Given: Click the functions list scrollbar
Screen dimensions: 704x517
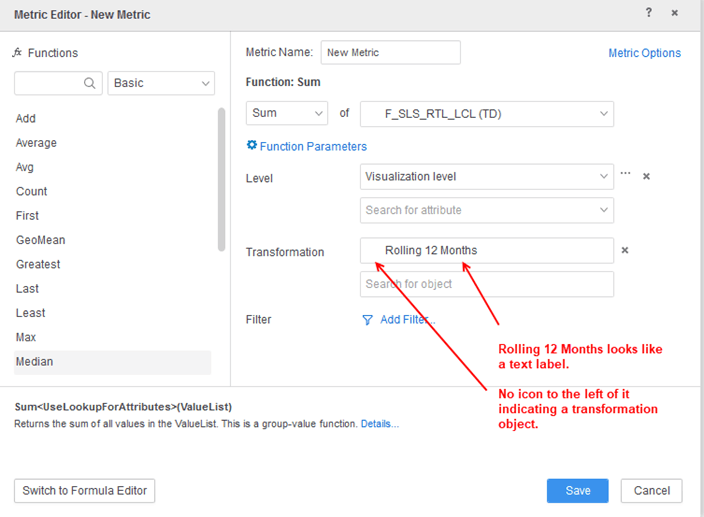Looking at the screenshot, I should [221, 180].
